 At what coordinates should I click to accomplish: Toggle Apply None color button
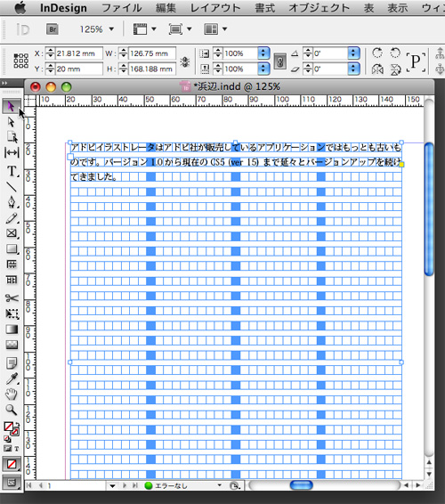[12, 464]
